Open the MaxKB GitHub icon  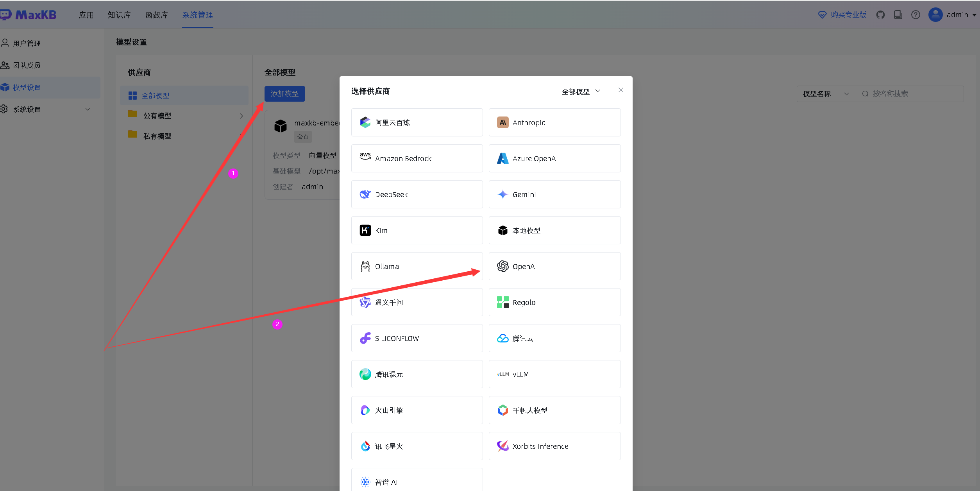(x=881, y=14)
